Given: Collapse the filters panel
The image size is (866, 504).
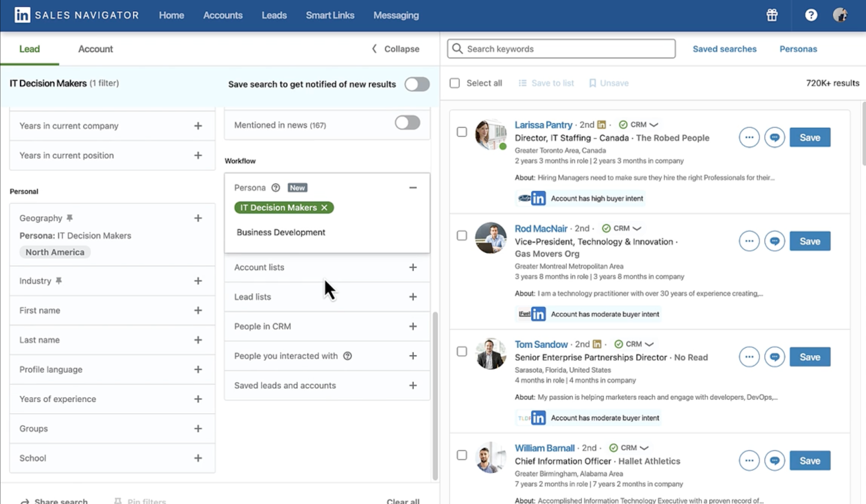Looking at the screenshot, I should tap(396, 49).
